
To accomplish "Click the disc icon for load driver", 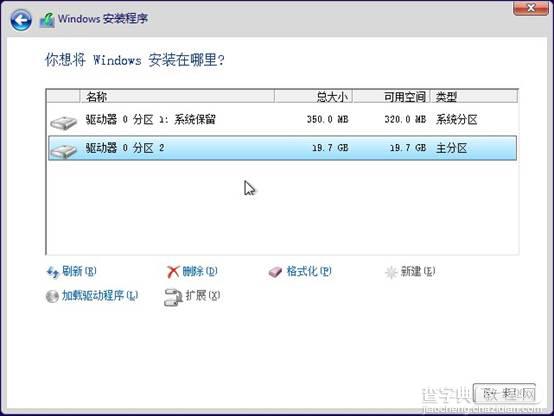I will 52,296.
